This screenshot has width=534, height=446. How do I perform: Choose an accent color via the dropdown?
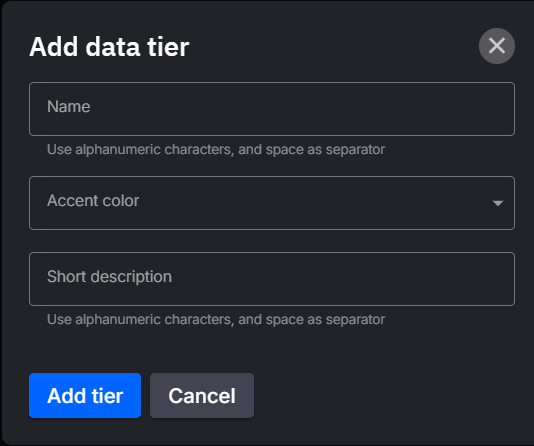(272, 203)
